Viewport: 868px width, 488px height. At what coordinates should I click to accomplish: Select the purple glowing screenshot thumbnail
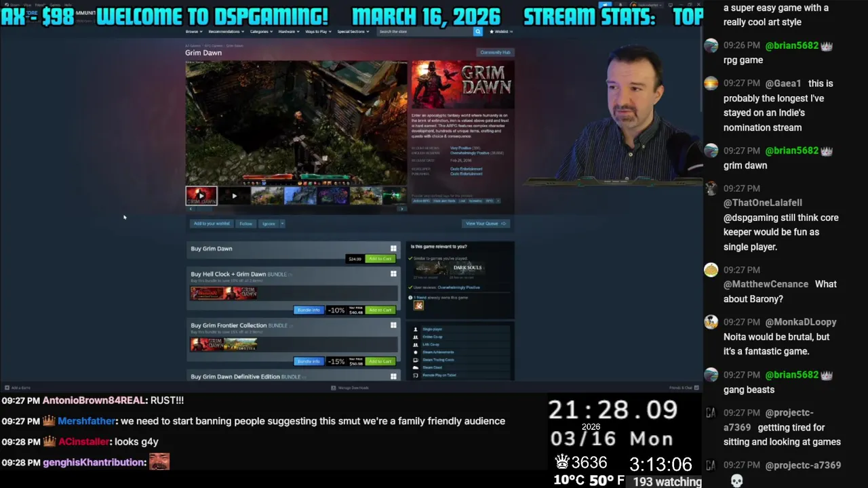point(333,196)
